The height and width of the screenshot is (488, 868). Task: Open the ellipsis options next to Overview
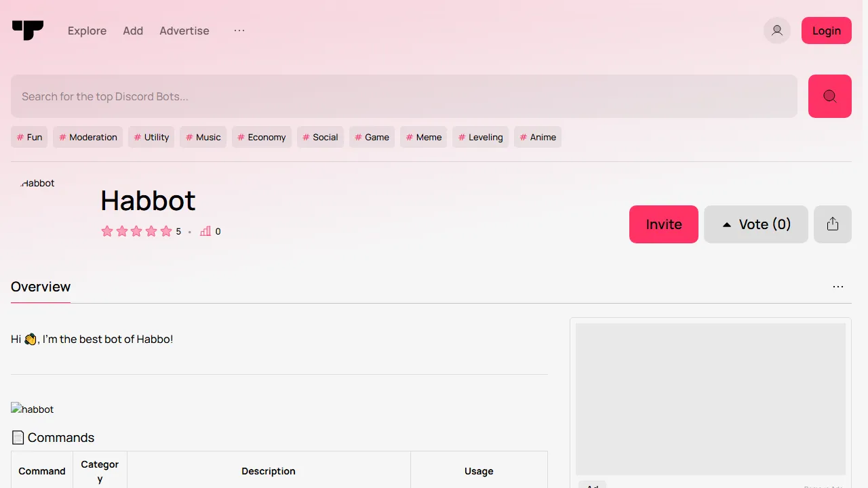coord(838,286)
